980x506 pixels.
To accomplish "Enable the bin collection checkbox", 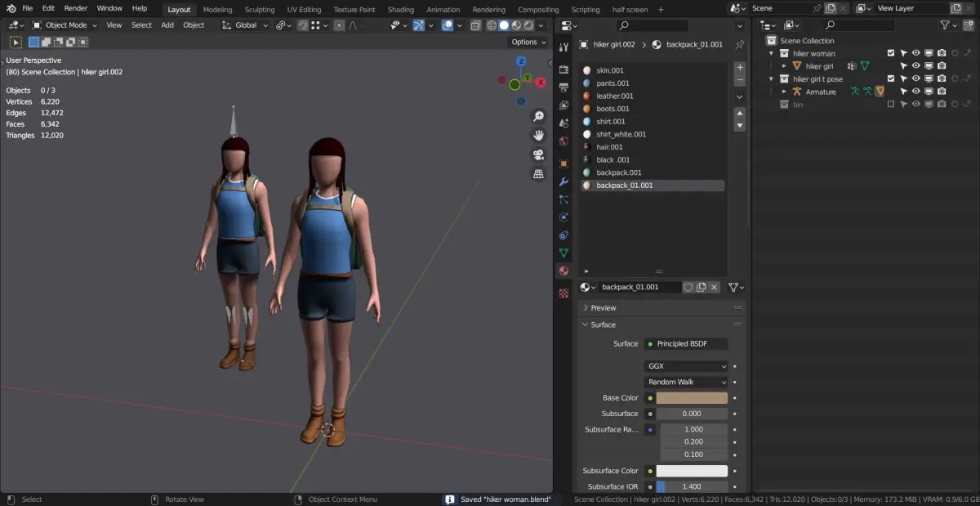I will [891, 105].
